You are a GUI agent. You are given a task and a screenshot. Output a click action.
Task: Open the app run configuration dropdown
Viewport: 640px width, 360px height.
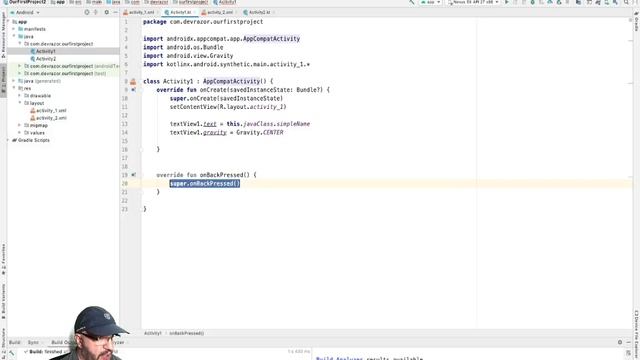(x=431, y=2)
